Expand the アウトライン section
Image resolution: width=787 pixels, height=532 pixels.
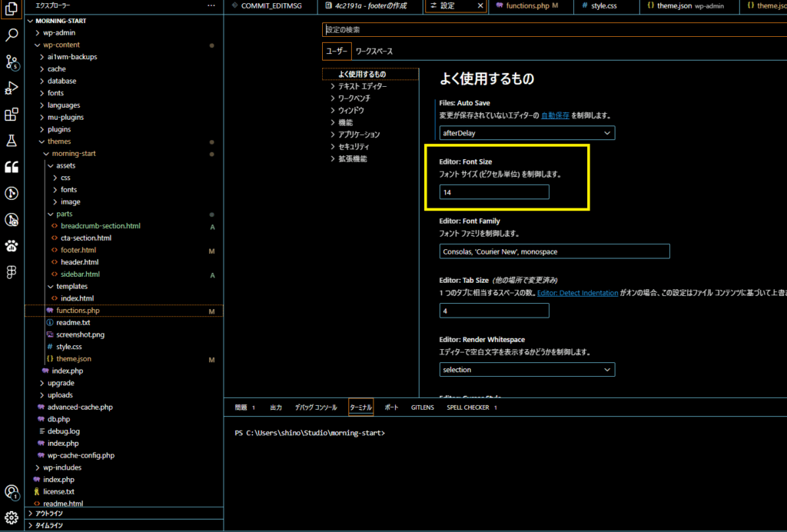pyautogui.click(x=124, y=514)
